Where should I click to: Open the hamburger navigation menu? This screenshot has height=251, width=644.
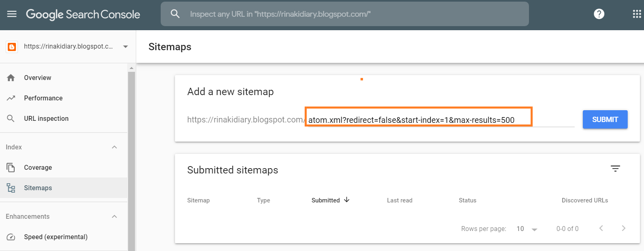12,14
